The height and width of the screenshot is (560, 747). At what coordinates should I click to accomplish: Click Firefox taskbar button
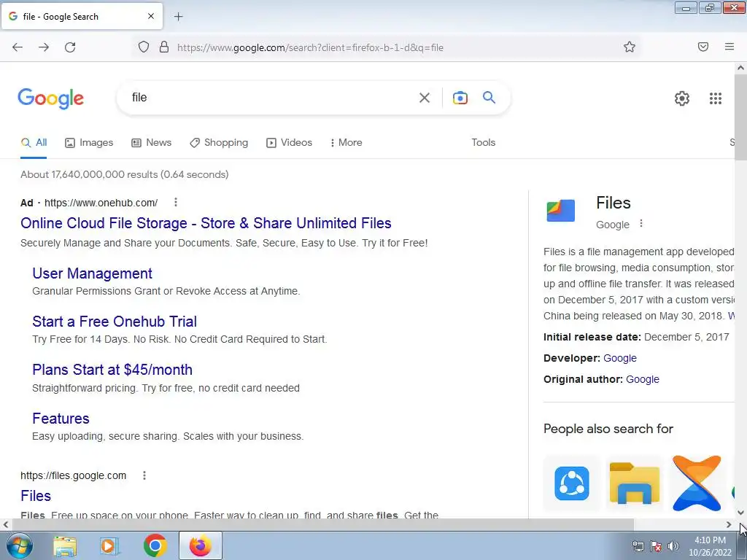[201, 545]
